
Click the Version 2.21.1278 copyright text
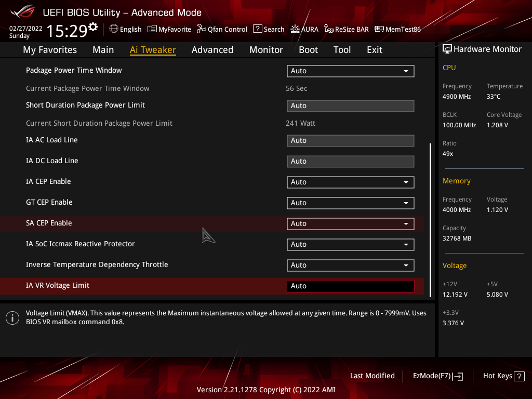coord(266,390)
